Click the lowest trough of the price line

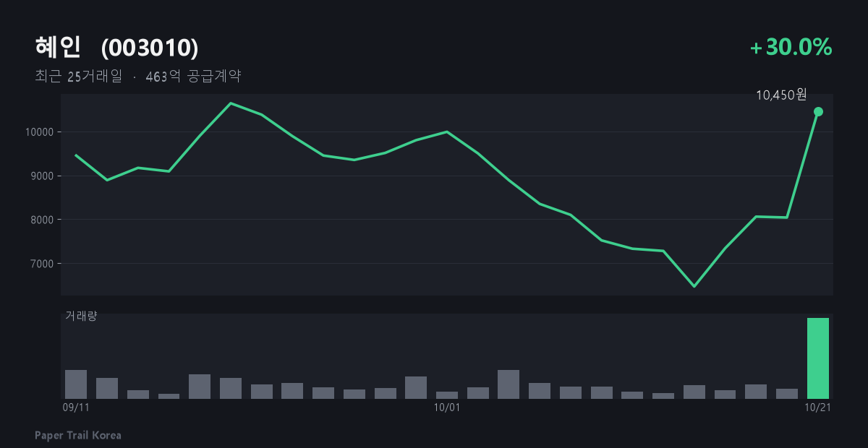(694, 286)
